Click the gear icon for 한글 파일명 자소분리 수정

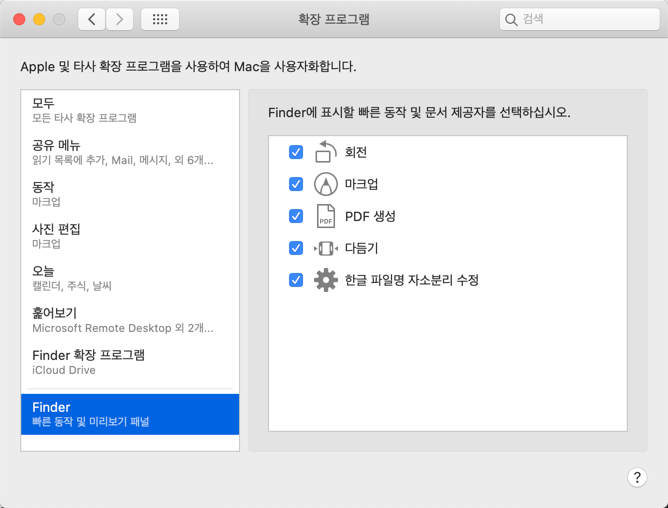click(325, 280)
